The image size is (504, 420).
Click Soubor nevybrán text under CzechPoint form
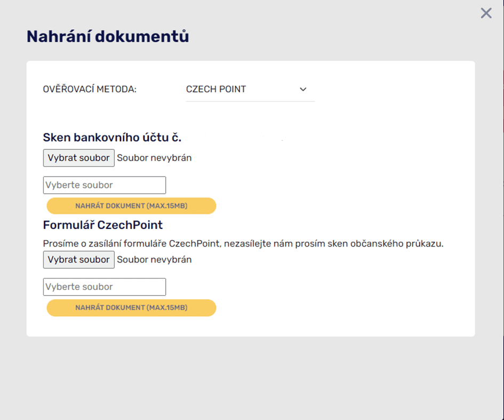tap(154, 259)
